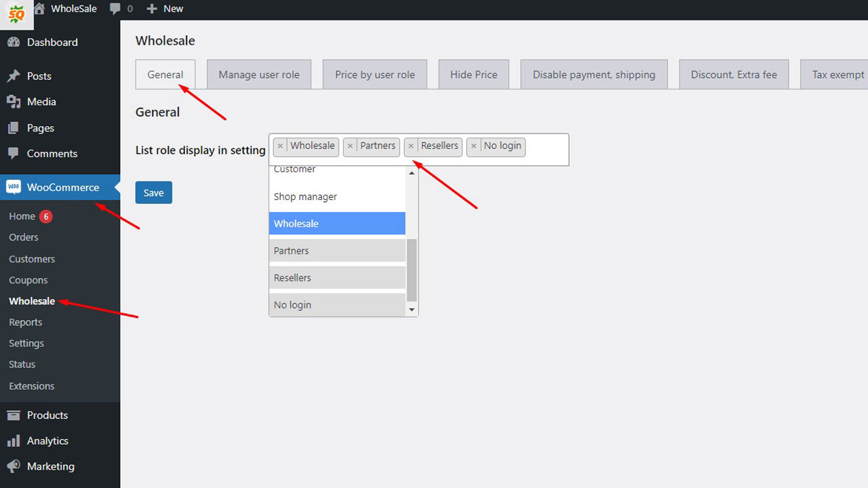
Task: Click New in the admin bar
Action: click(x=174, y=9)
